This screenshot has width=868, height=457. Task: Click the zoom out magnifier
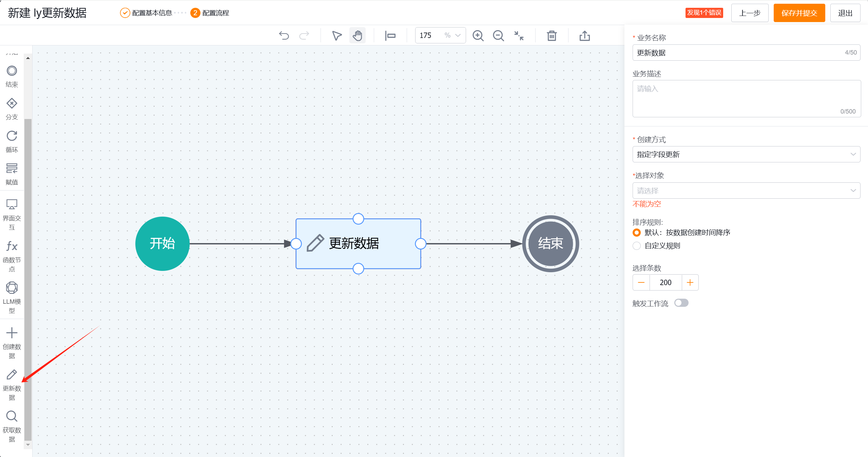coord(498,36)
